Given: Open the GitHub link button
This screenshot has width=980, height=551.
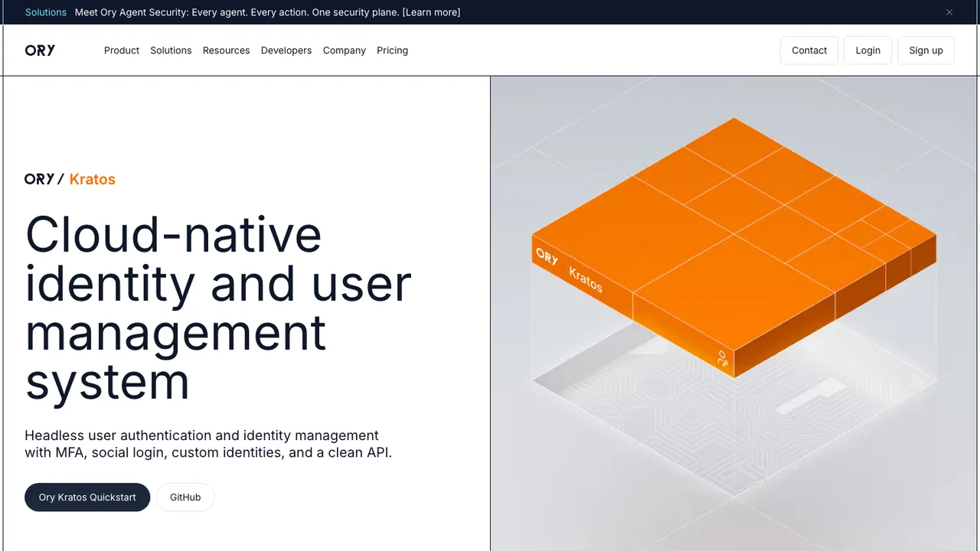Looking at the screenshot, I should 185,497.
